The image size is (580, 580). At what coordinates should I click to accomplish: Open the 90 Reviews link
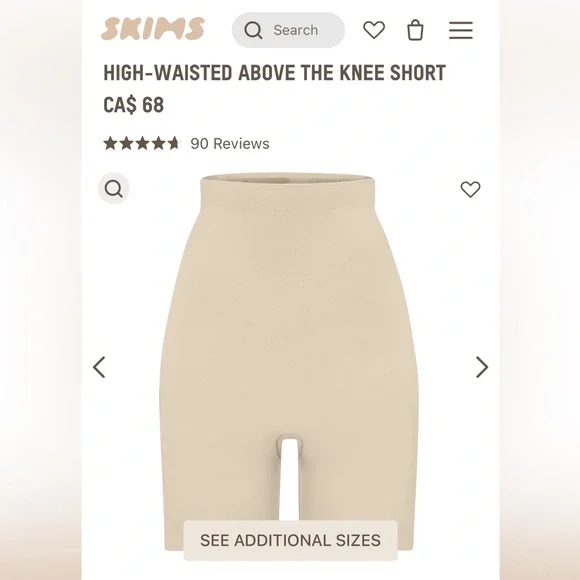coord(230,144)
